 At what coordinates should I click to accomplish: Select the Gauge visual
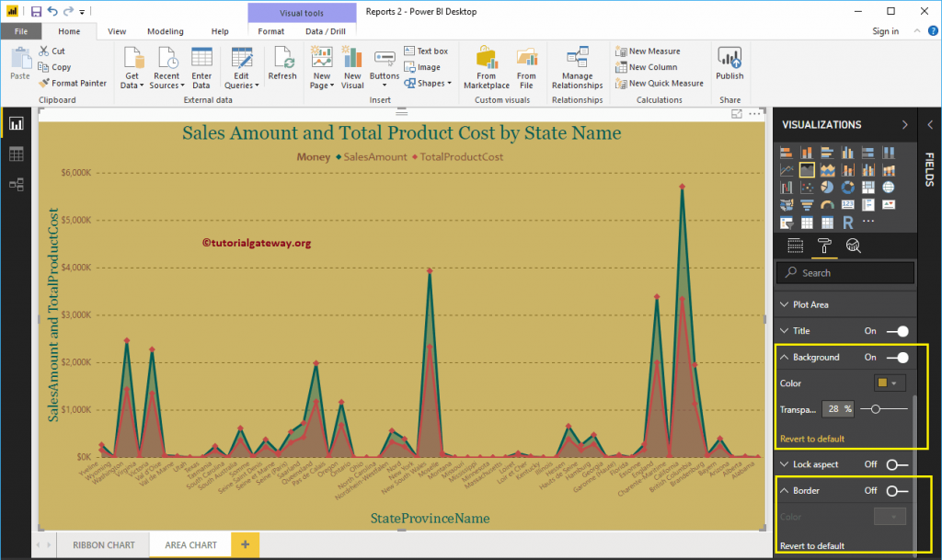827,205
